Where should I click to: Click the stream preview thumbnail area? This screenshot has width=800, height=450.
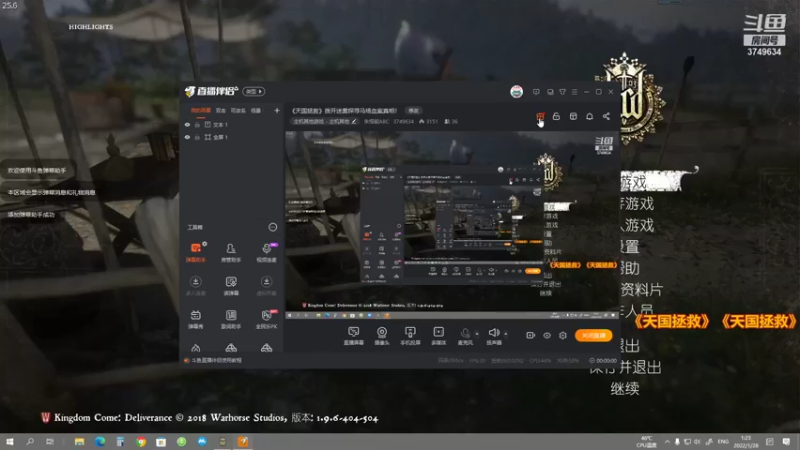pyautogui.click(x=452, y=225)
